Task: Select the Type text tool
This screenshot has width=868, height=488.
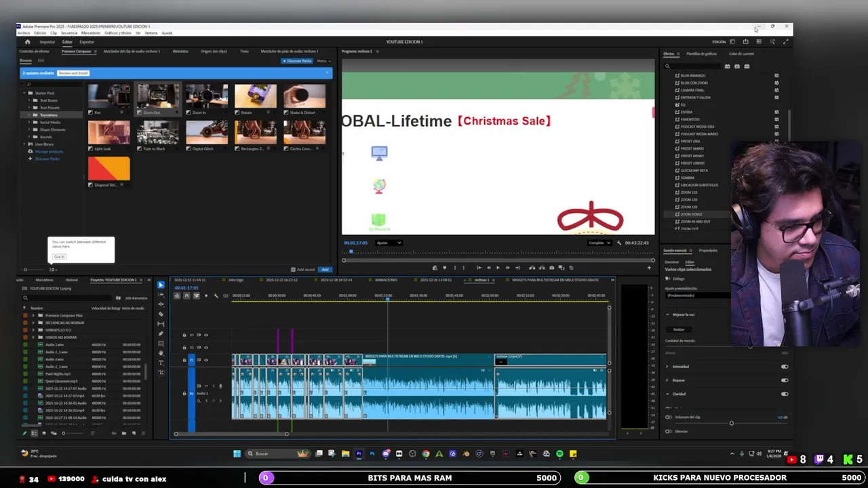Action: 161,363
